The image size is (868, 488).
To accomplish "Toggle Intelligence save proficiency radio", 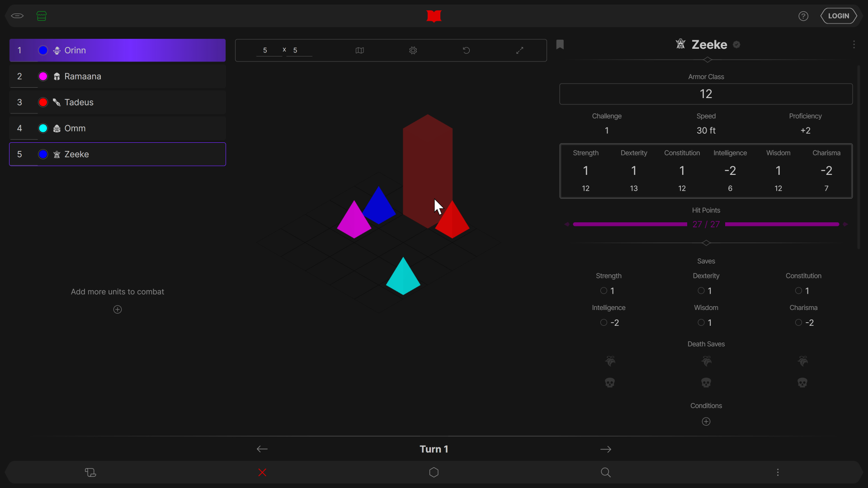I will point(604,323).
